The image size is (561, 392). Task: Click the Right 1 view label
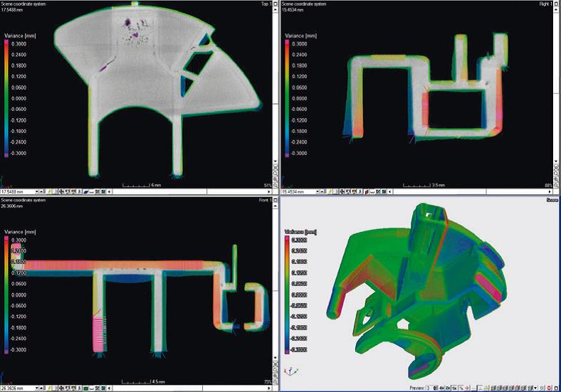point(547,4)
